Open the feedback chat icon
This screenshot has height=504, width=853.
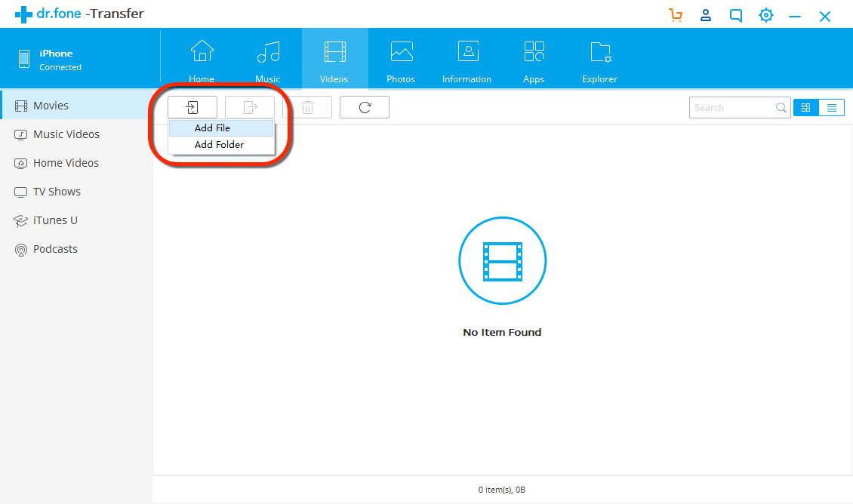(x=735, y=16)
